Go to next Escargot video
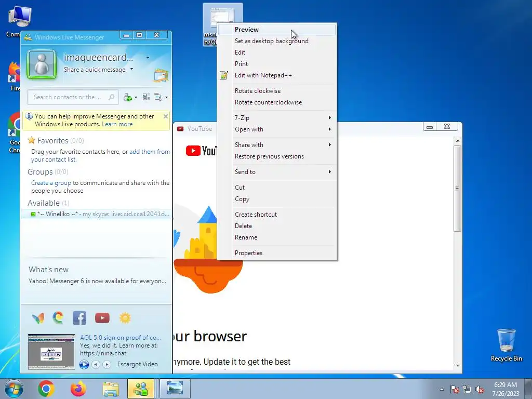This screenshot has width=532, height=399. pyautogui.click(x=107, y=364)
